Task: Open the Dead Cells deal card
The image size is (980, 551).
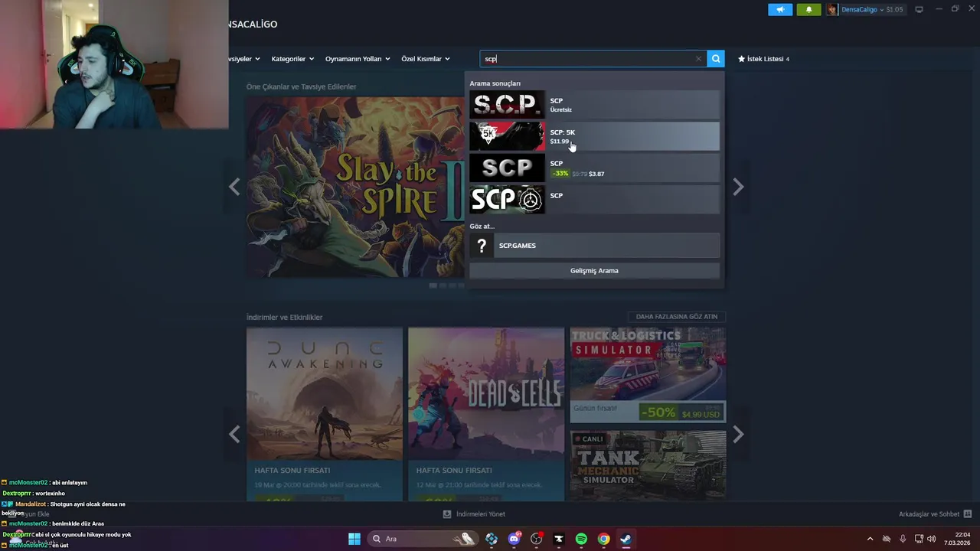Action: [486, 414]
